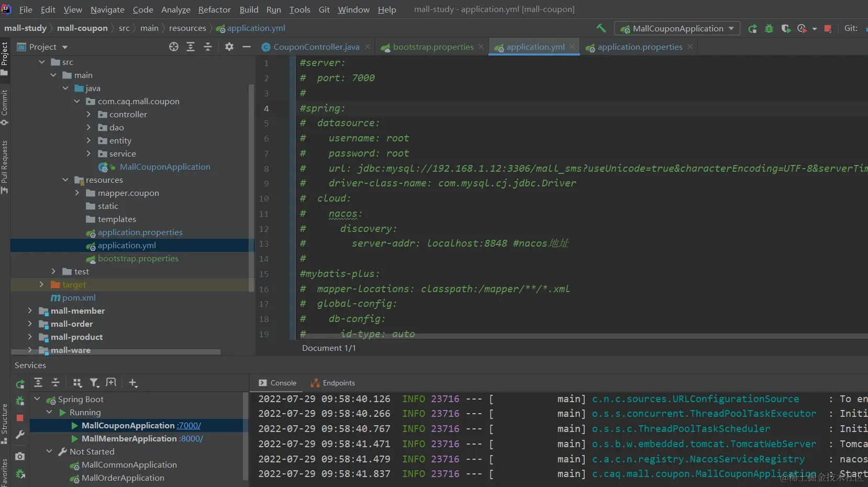Screen dimensions: 868x487
Task: Click the camera thread dump icon in Services
Action: pos(20,456)
